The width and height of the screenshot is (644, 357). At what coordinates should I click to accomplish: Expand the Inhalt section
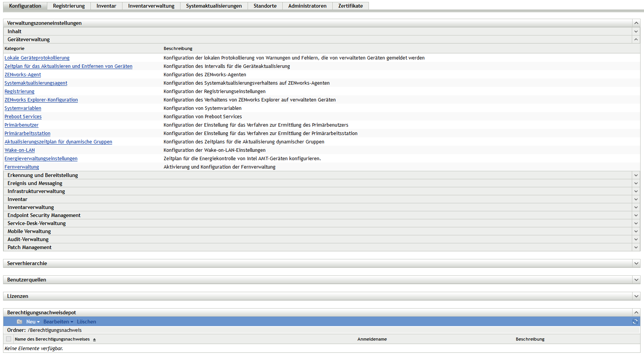coord(636,31)
